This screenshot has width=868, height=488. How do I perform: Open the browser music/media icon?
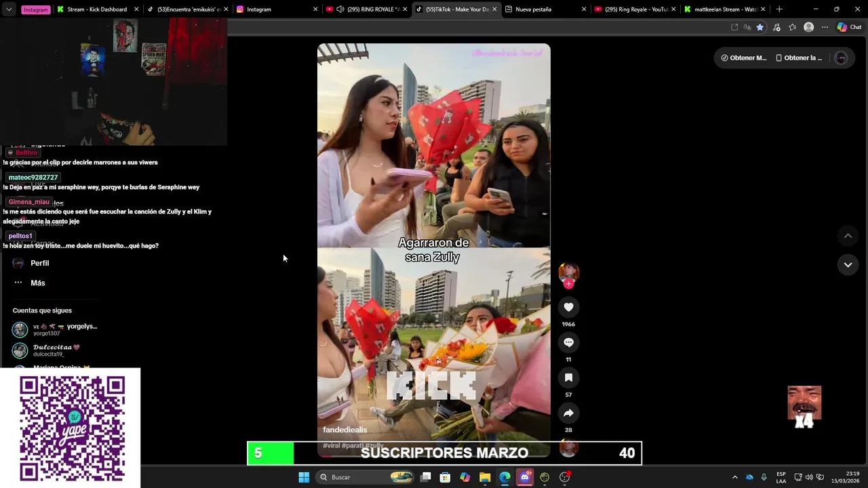(x=777, y=27)
